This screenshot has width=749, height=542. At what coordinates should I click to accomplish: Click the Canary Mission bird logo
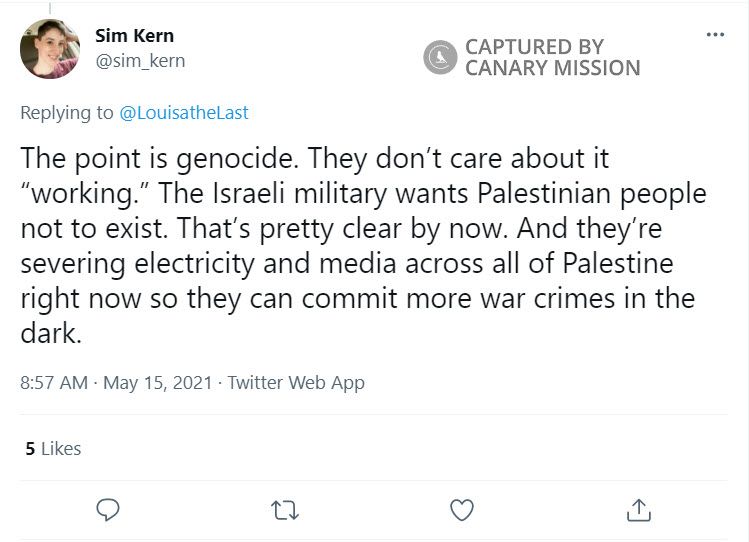click(x=439, y=58)
